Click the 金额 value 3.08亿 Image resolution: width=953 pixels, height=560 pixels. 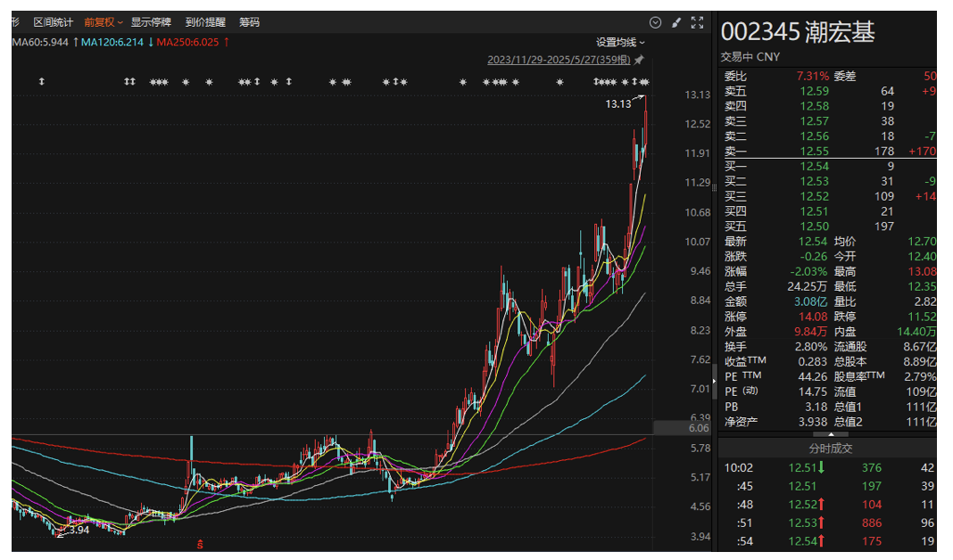(811, 302)
